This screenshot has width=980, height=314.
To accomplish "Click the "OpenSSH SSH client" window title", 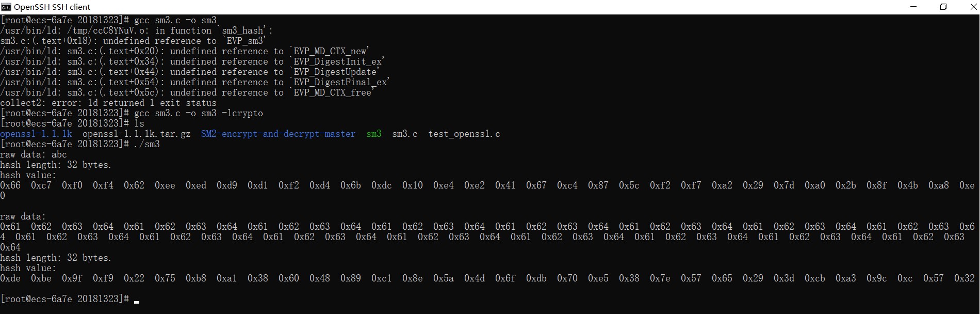I will tap(52, 7).
